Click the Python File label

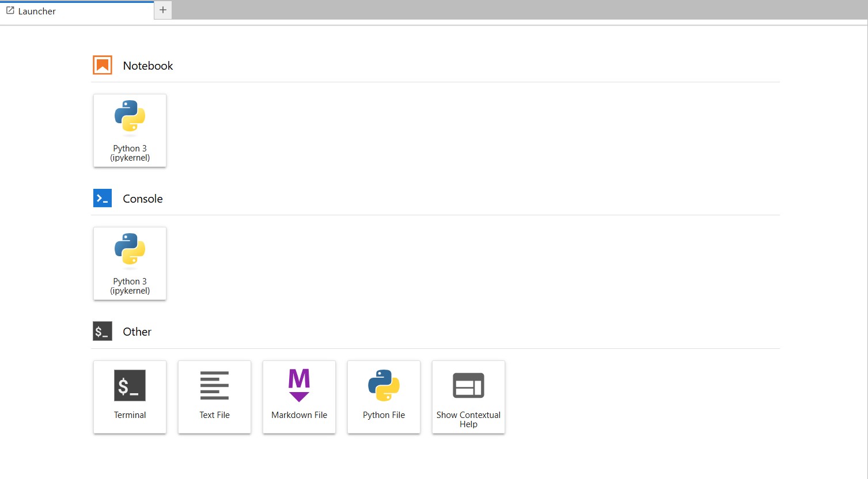click(384, 415)
